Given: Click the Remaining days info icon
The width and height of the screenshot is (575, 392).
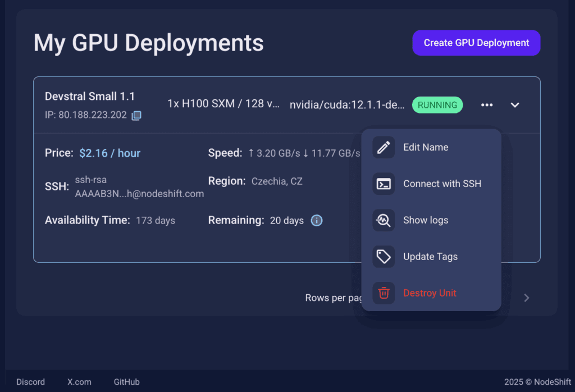Looking at the screenshot, I should (x=317, y=220).
